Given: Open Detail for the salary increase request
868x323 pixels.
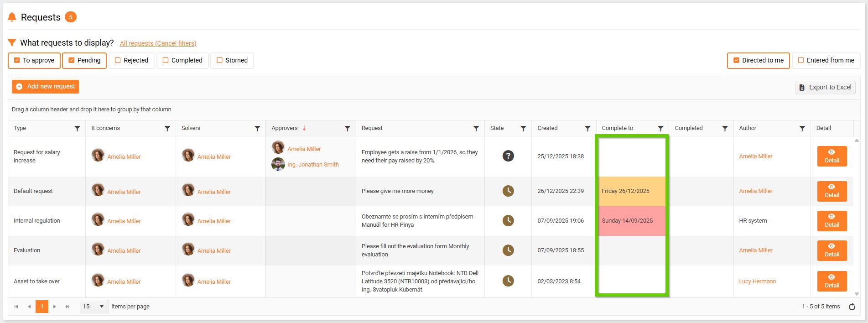Looking at the screenshot, I should pyautogui.click(x=832, y=156).
